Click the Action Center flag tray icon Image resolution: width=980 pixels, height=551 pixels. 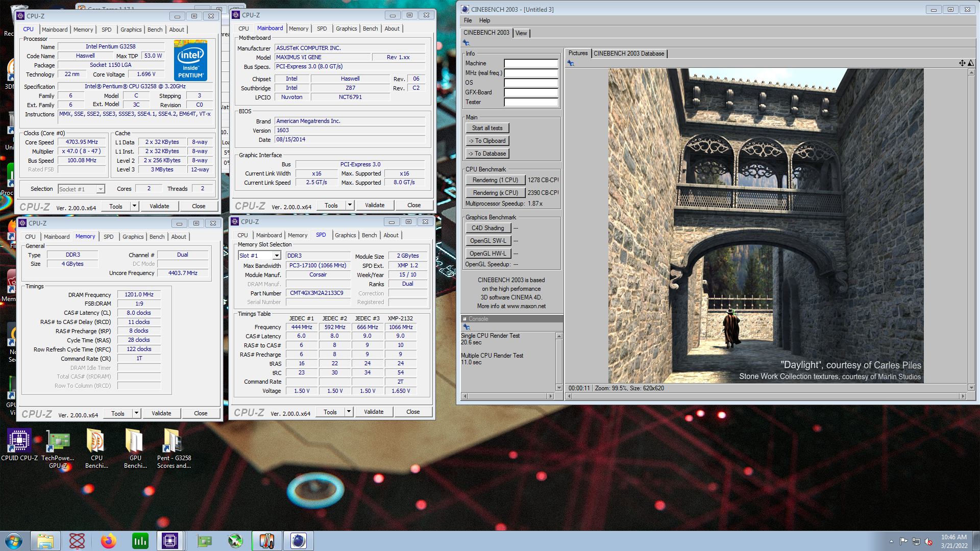point(903,541)
